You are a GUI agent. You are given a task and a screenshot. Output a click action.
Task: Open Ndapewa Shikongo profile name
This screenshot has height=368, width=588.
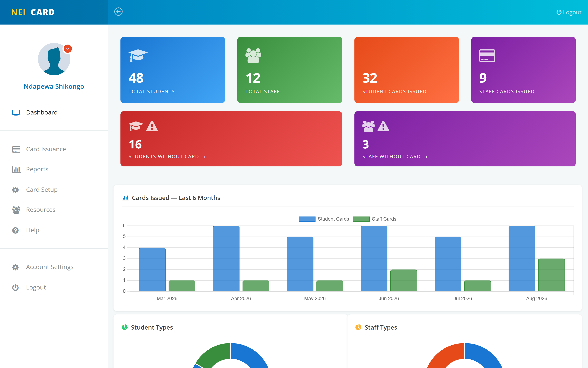tap(54, 86)
